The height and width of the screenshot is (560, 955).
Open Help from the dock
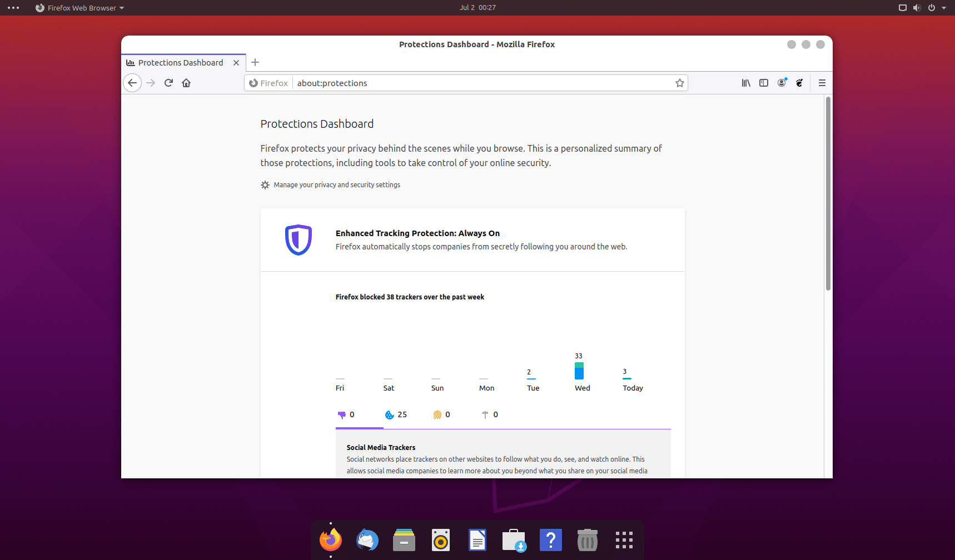551,540
